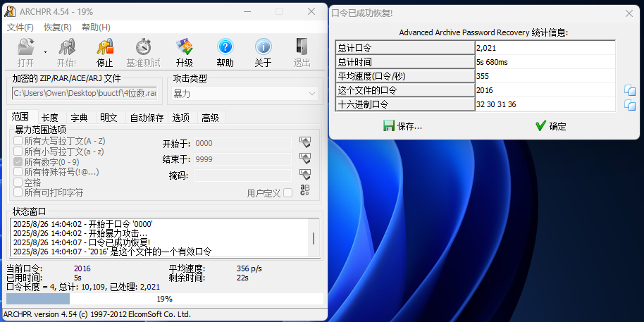Expand the 攻击类型 dropdown showing 暴力

[x=245, y=94]
